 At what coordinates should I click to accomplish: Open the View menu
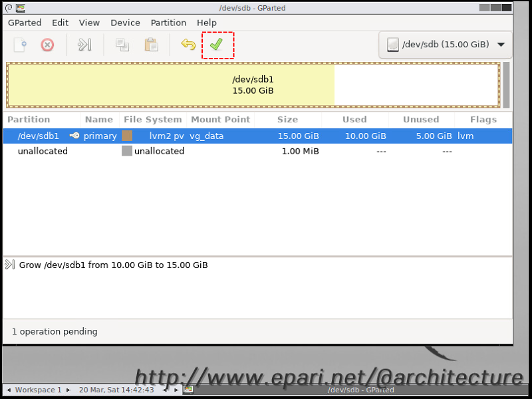[89, 23]
